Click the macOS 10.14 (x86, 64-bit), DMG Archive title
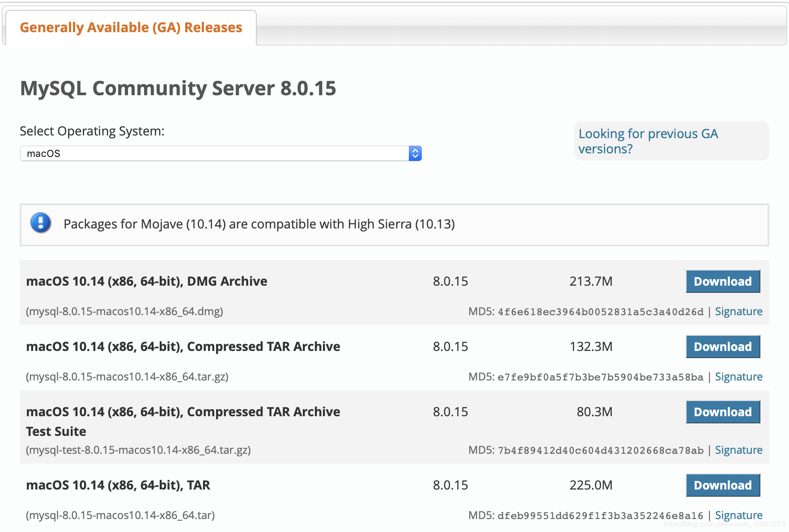The width and height of the screenshot is (789, 532). [x=147, y=281]
